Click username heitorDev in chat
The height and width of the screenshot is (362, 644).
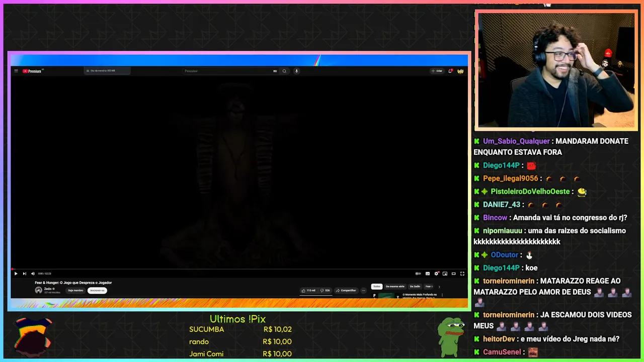click(x=499, y=339)
